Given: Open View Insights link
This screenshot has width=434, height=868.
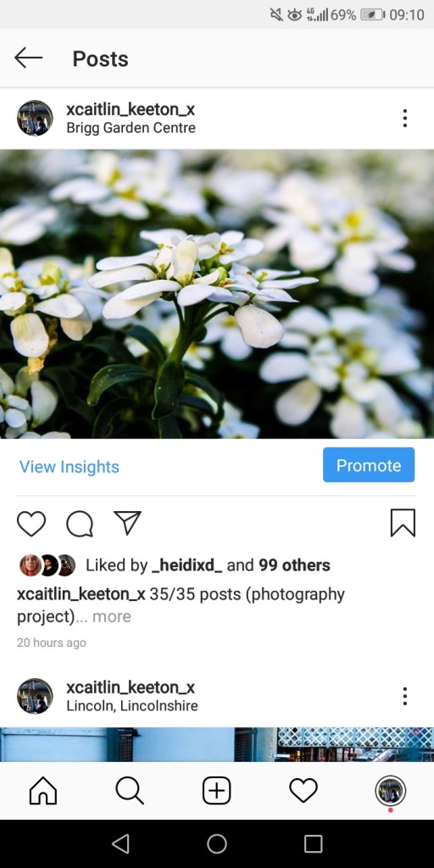Looking at the screenshot, I should tap(70, 467).
